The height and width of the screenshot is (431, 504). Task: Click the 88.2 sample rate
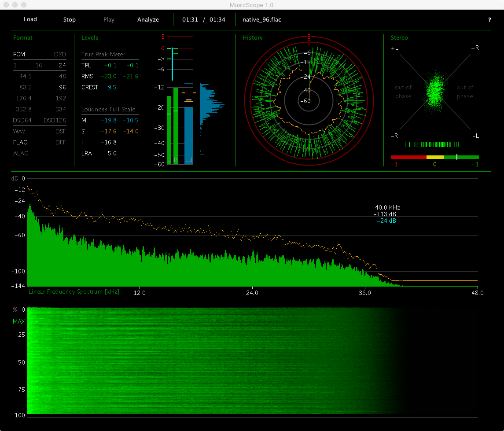[x=26, y=87]
